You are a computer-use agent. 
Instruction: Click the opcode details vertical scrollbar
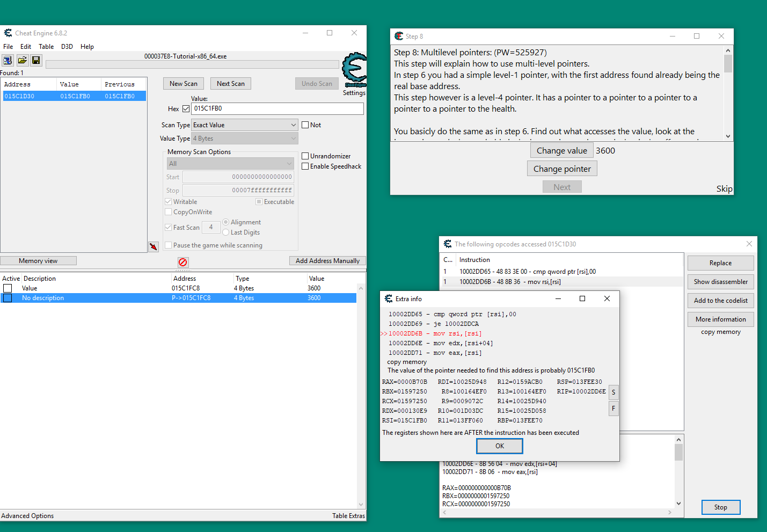coord(678,471)
